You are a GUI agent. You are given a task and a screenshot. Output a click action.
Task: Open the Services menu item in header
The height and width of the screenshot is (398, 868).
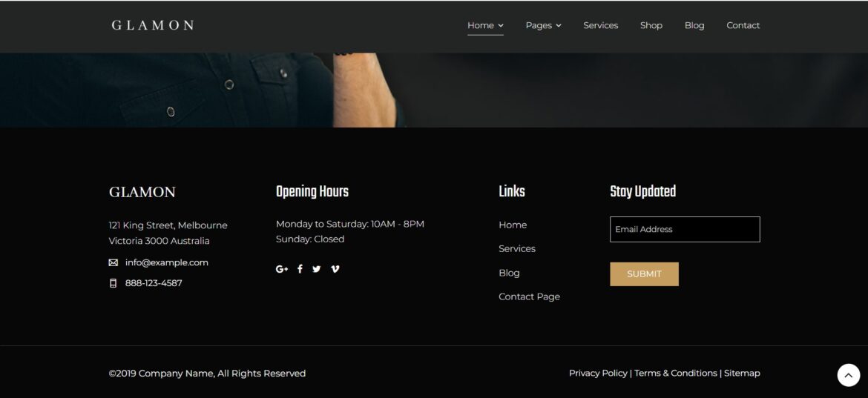(600, 25)
